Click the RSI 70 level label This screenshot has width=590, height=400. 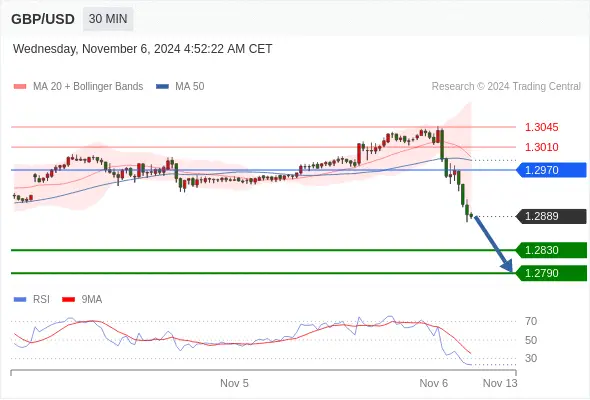[x=531, y=321]
